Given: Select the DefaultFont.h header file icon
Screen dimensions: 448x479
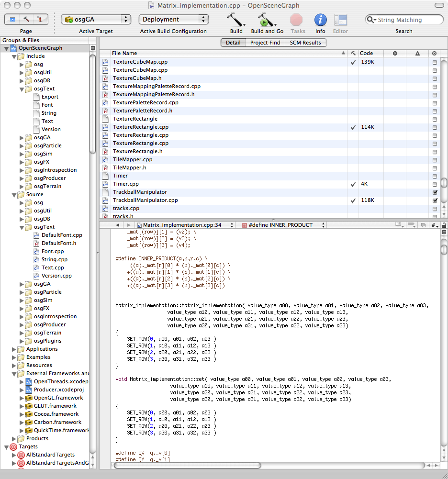Looking at the screenshot, I should pyautogui.click(x=37, y=243).
